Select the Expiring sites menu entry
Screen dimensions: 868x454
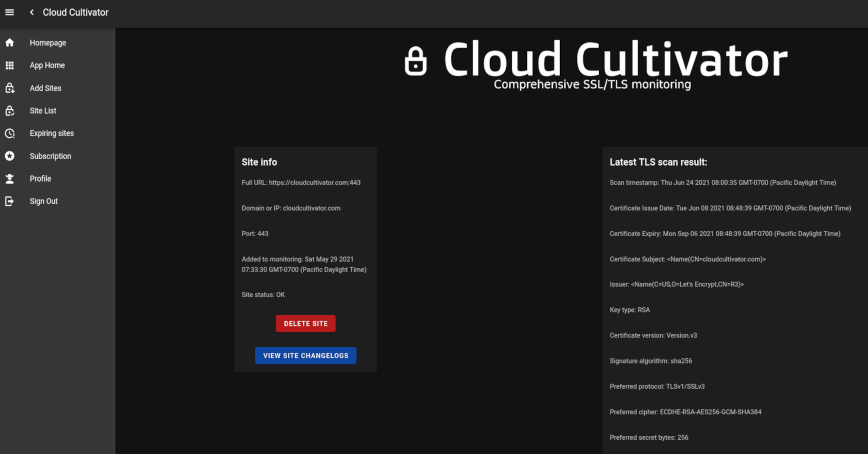coord(51,133)
